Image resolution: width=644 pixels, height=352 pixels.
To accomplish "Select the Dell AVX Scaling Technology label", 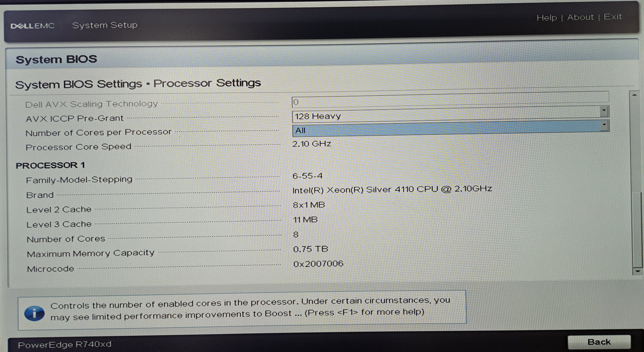I will pos(92,104).
